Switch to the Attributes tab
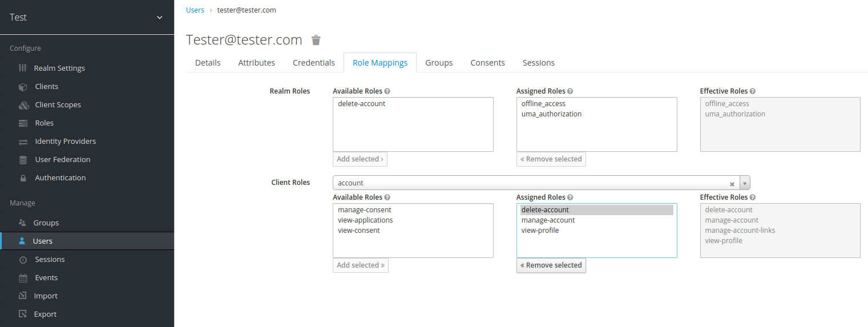This screenshot has width=868, height=327. point(256,63)
